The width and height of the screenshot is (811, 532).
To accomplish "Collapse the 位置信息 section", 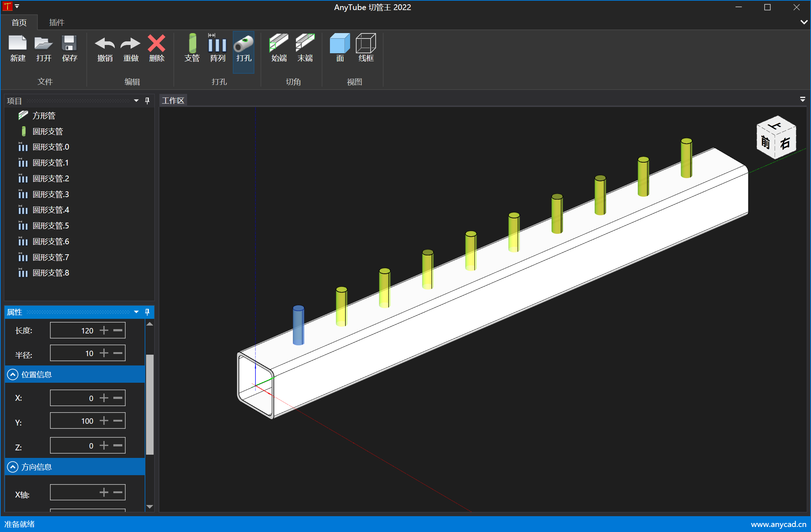I will pos(13,374).
